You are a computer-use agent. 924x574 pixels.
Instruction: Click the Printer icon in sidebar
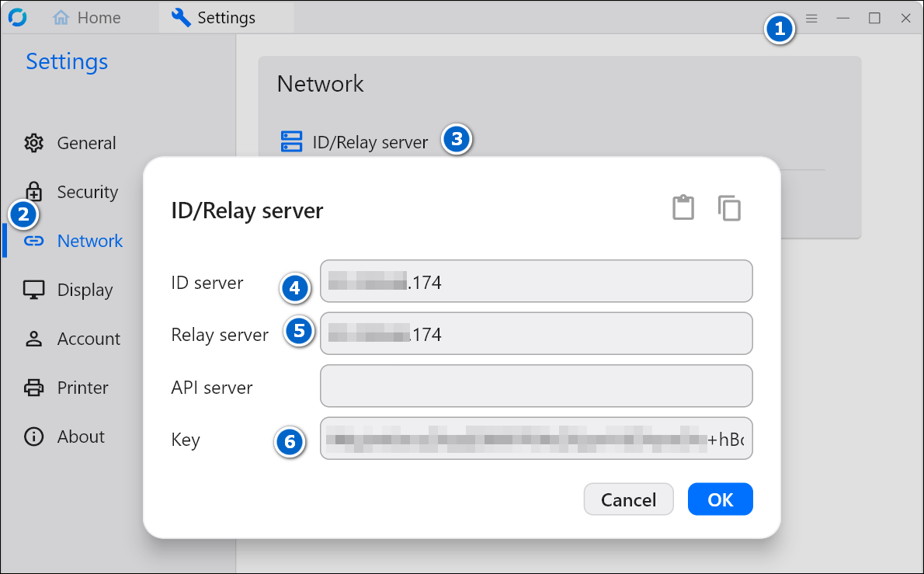(33, 388)
